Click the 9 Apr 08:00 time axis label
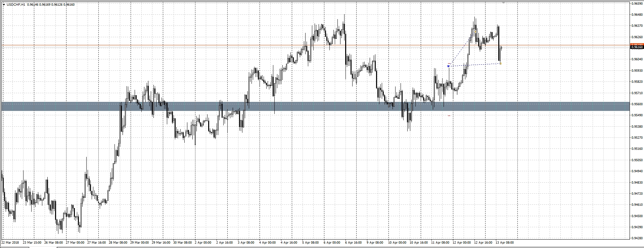This screenshot has height=248, width=644. click(x=375, y=242)
